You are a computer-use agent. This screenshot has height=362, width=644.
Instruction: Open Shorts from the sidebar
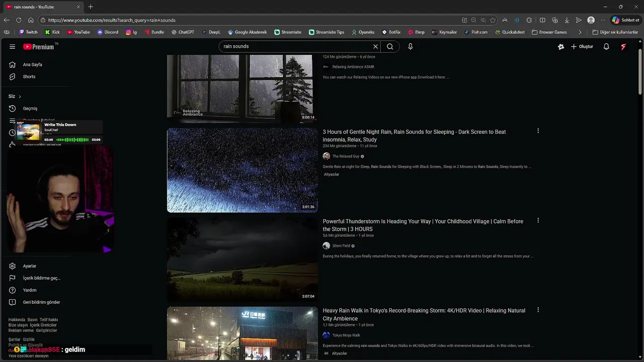(x=29, y=76)
